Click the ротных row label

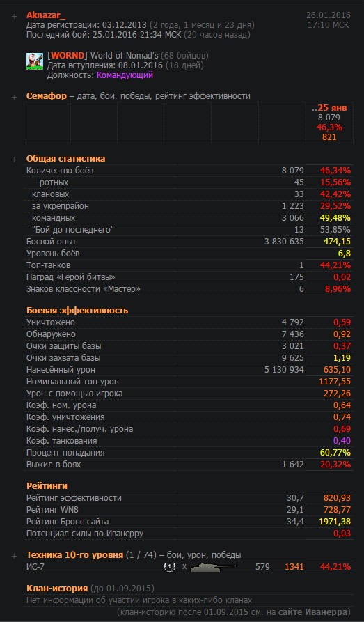[54, 182]
